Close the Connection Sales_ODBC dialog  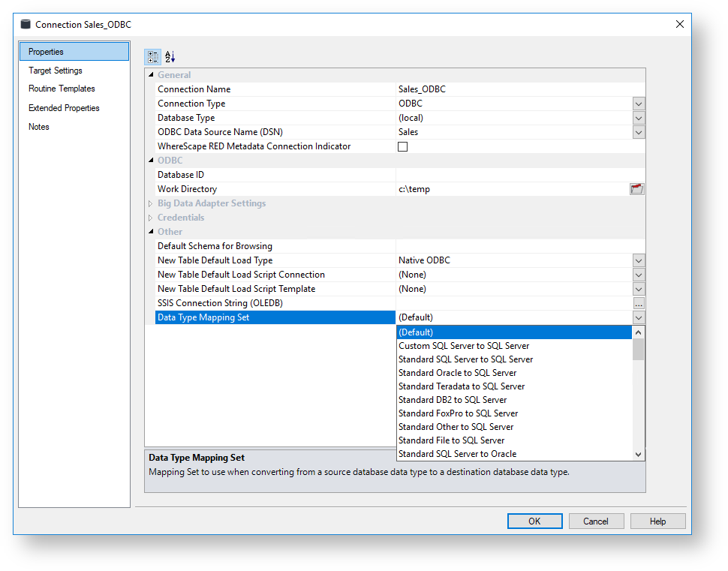click(x=680, y=24)
